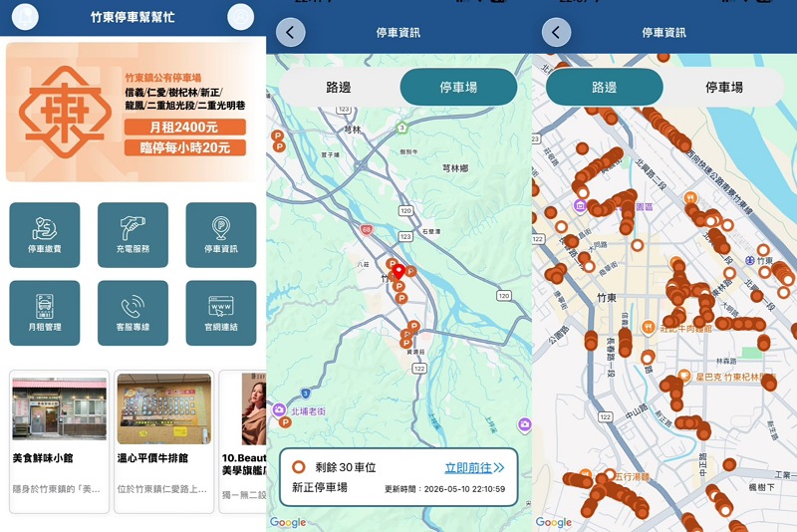Tap the 新正停車場 info card name
797x532 pixels.
point(320,487)
